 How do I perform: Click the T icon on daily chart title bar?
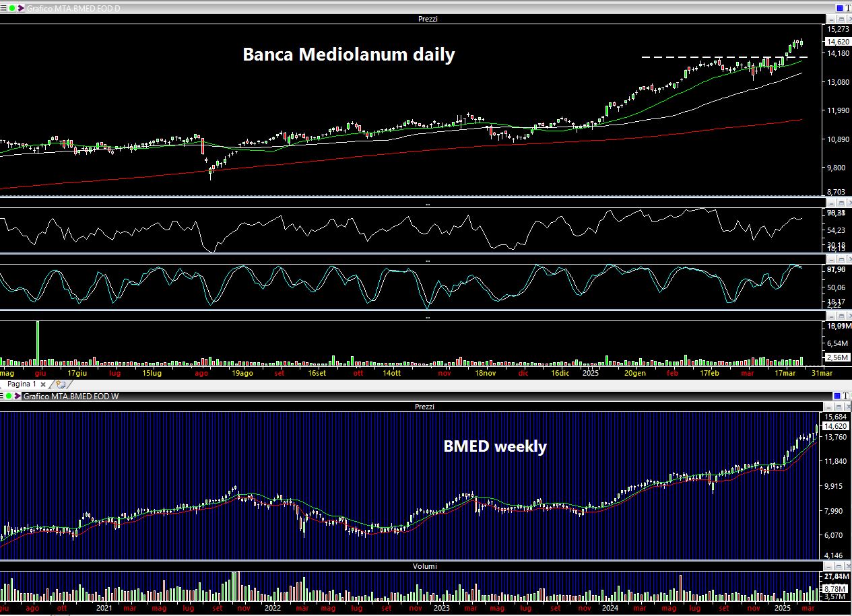click(x=847, y=8)
